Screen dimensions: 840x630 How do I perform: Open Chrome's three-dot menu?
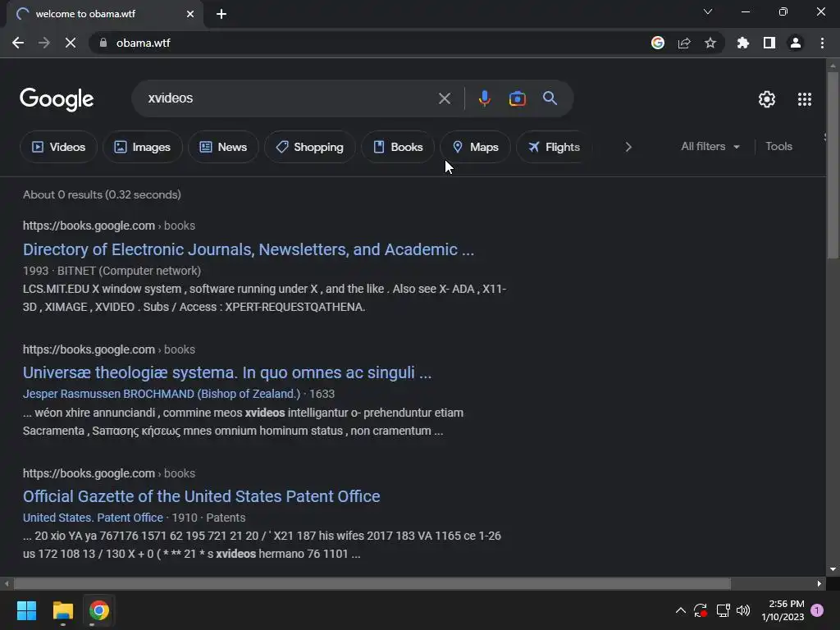click(x=822, y=43)
